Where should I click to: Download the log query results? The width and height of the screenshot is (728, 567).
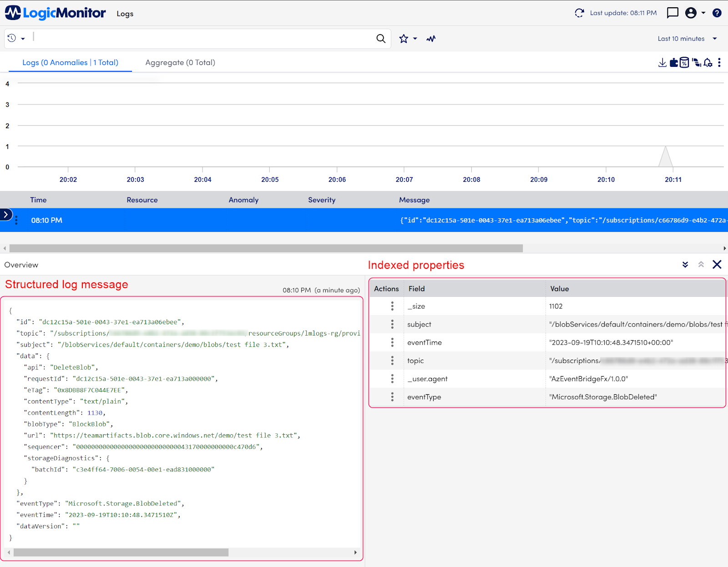662,62
